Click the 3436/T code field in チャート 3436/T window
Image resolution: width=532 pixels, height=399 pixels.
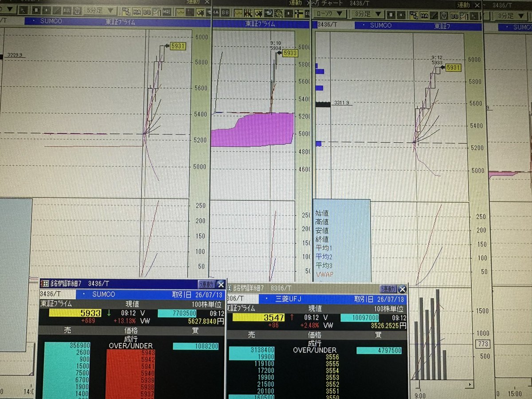336,24
